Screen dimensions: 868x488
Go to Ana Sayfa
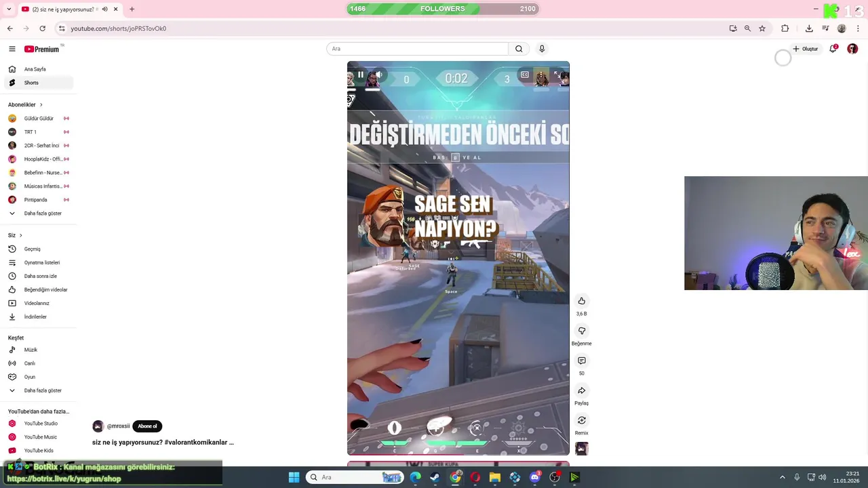38,69
